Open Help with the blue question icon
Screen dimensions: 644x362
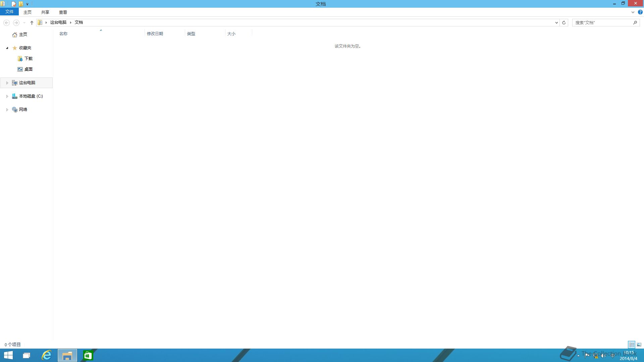(640, 12)
